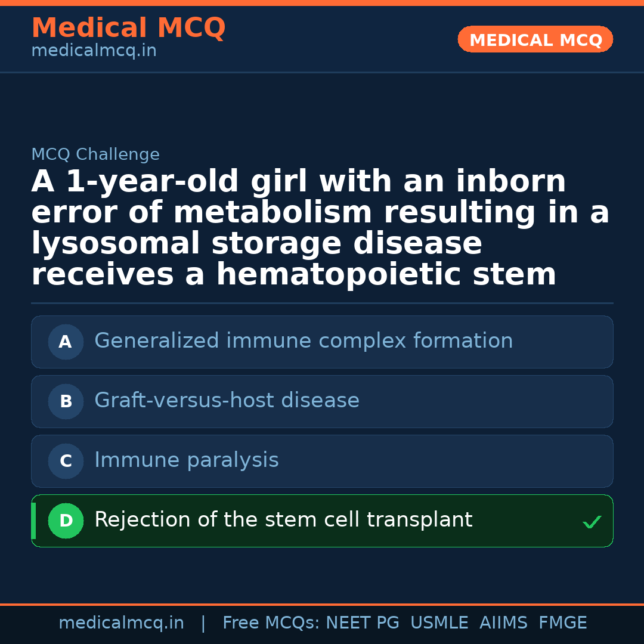Select FMGE in the footer

(x=562, y=623)
